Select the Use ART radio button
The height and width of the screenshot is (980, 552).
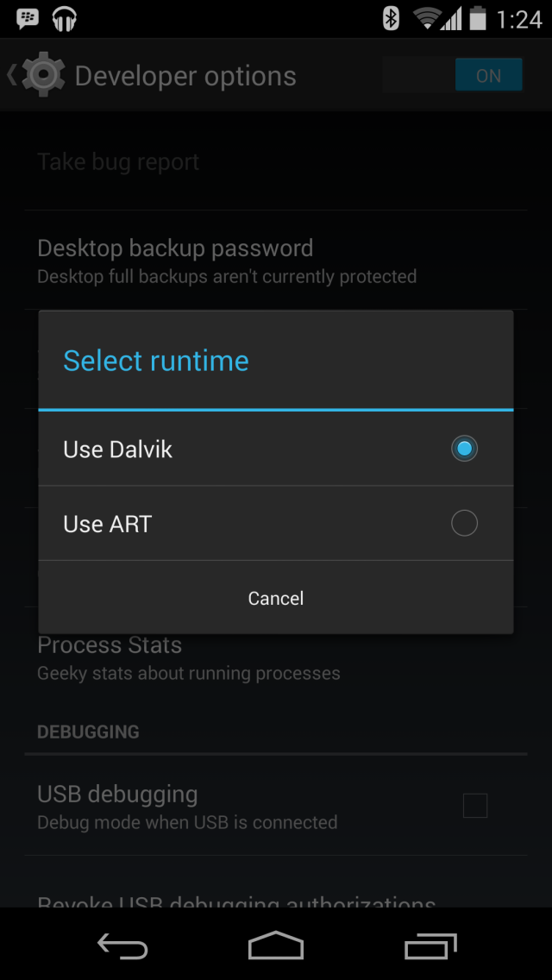pos(464,524)
